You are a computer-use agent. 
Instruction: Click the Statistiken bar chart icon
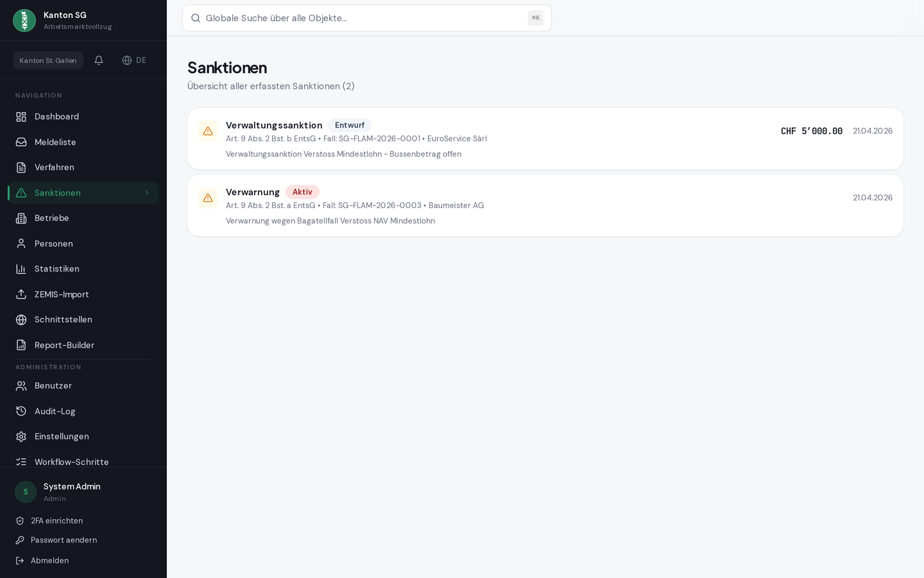21,269
